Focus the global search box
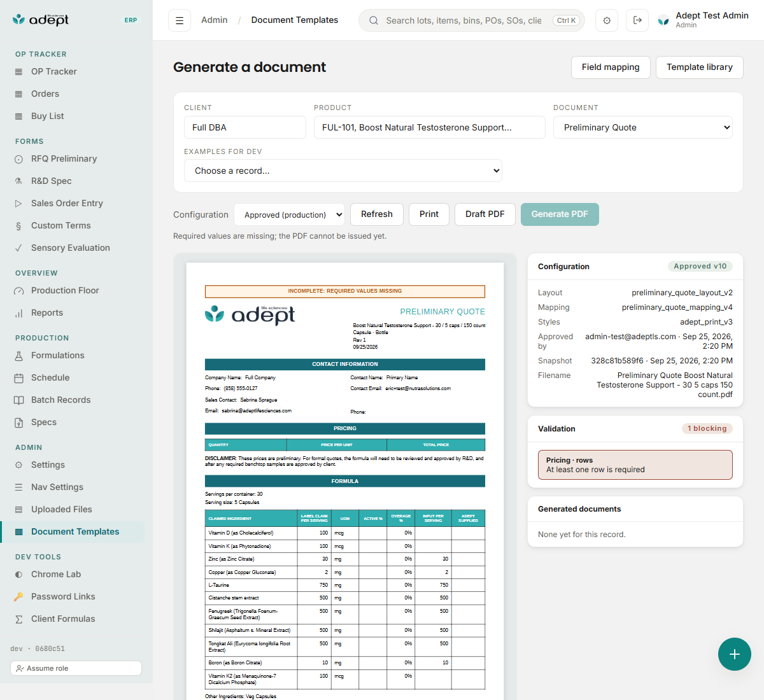The height and width of the screenshot is (700, 764). (472, 20)
